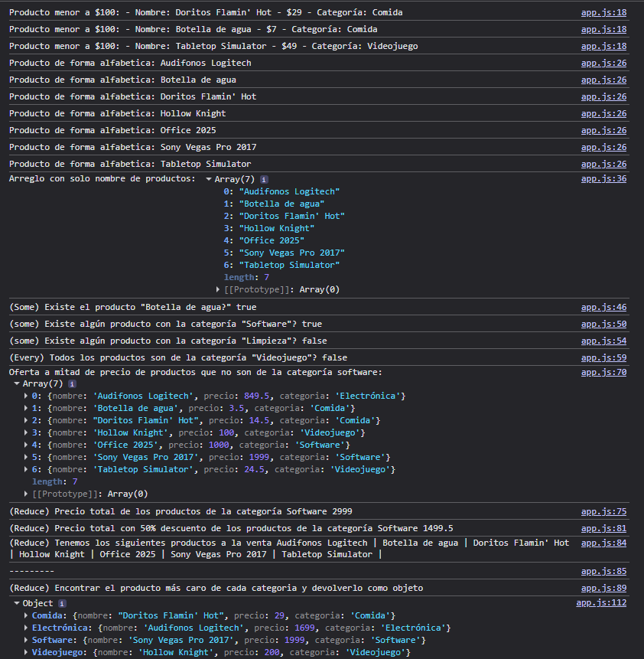Click info icon beside product names Array(7)
This screenshot has height=659, width=644.
264,179
